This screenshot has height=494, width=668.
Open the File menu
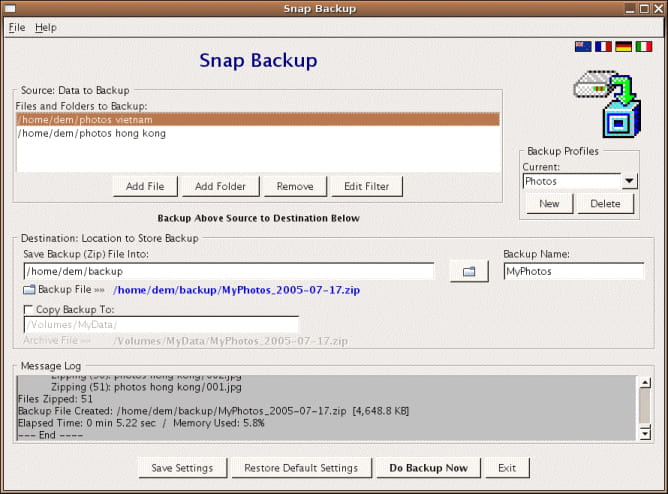pyautogui.click(x=16, y=27)
